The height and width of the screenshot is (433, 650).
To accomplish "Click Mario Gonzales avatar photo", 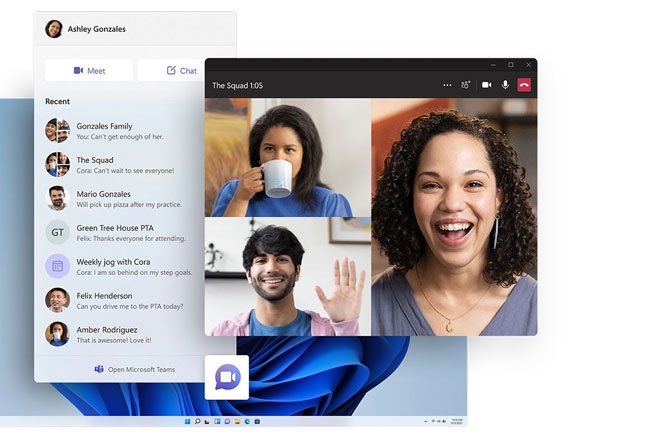I will [x=57, y=198].
